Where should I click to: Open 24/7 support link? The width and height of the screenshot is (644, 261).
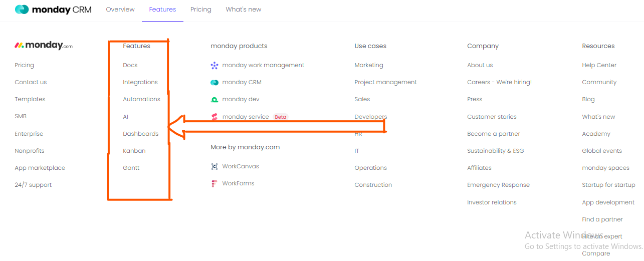click(33, 185)
